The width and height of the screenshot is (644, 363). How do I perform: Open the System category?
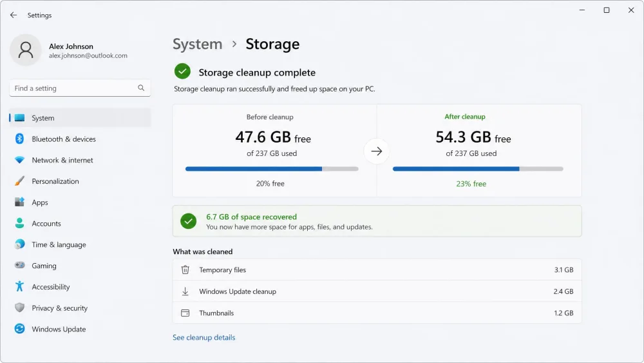[80, 118]
